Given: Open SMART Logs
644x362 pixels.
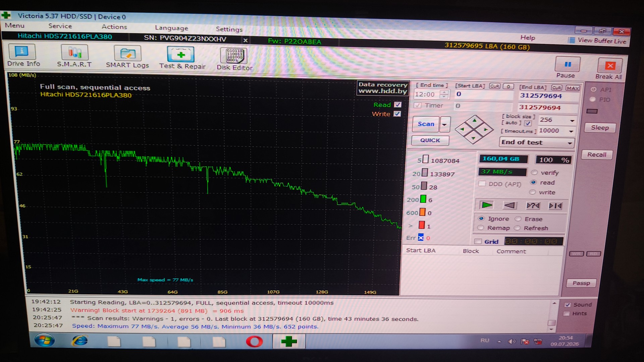Looking at the screenshot, I should [x=127, y=57].
